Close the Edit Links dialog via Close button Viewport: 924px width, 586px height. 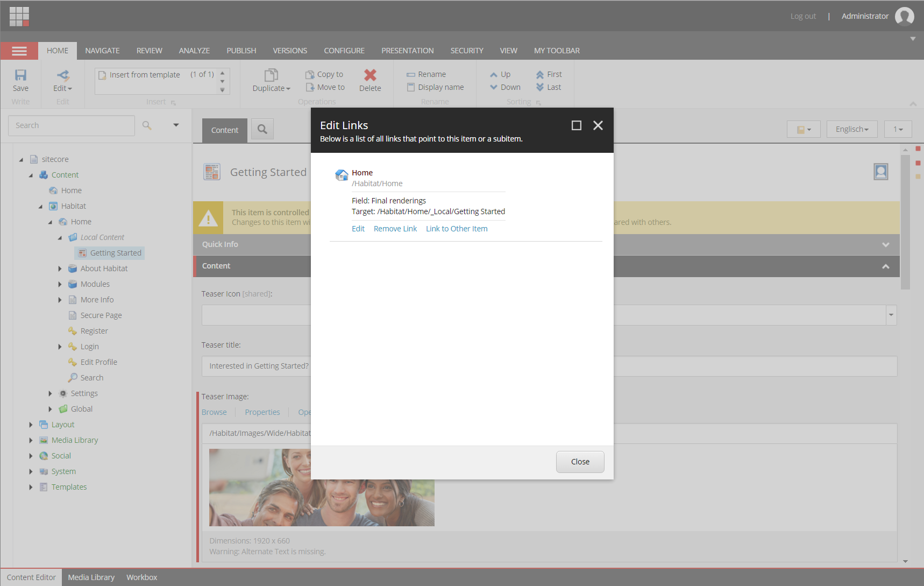[x=580, y=462]
